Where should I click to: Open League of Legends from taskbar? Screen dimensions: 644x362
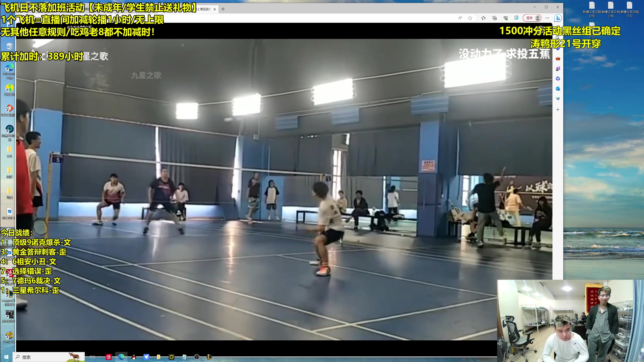coord(209,357)
